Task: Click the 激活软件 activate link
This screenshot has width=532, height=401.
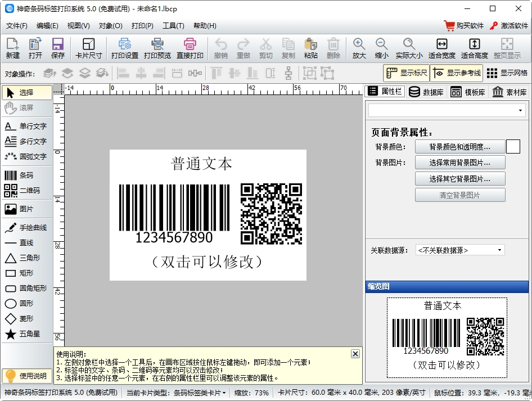Action: point(508,26)
